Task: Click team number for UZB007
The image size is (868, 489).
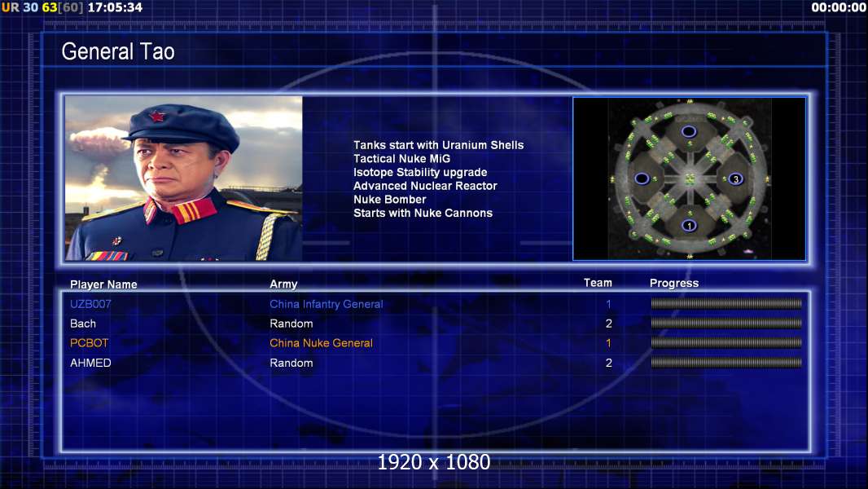Action: [608, 304]
